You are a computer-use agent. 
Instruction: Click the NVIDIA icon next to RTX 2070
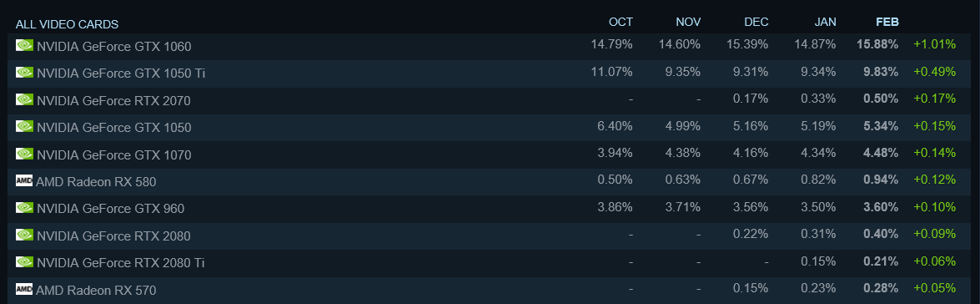pos(24,99)
